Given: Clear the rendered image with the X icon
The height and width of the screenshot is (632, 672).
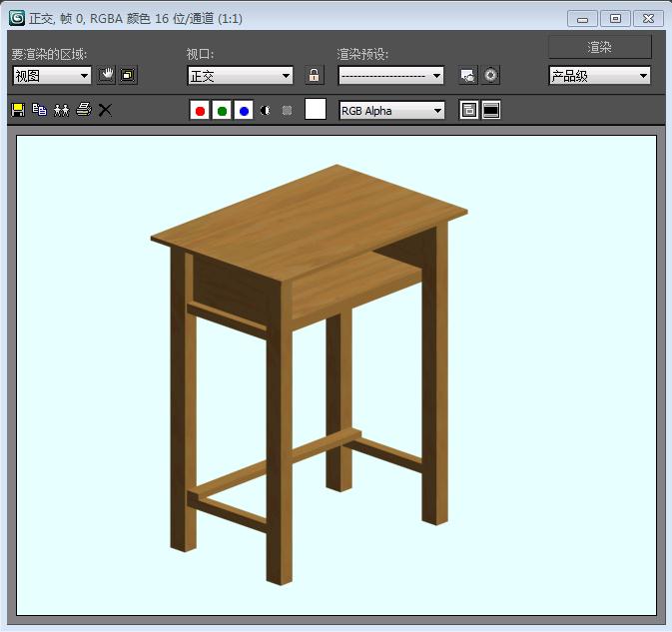Looking at the screenshot, I should 105,110.
